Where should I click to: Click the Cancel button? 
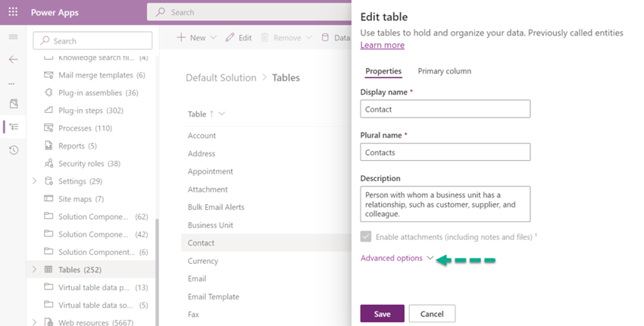coord(432,314)
